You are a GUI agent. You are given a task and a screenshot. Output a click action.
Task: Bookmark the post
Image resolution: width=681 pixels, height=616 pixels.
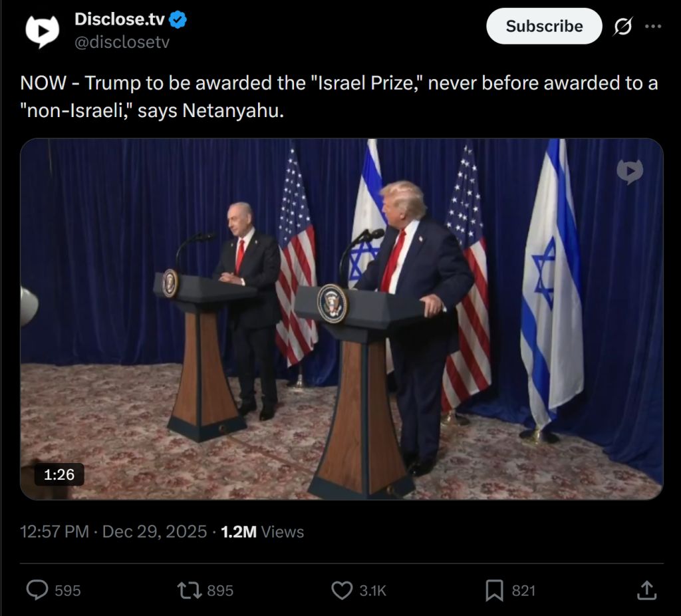tap(494, 590)
